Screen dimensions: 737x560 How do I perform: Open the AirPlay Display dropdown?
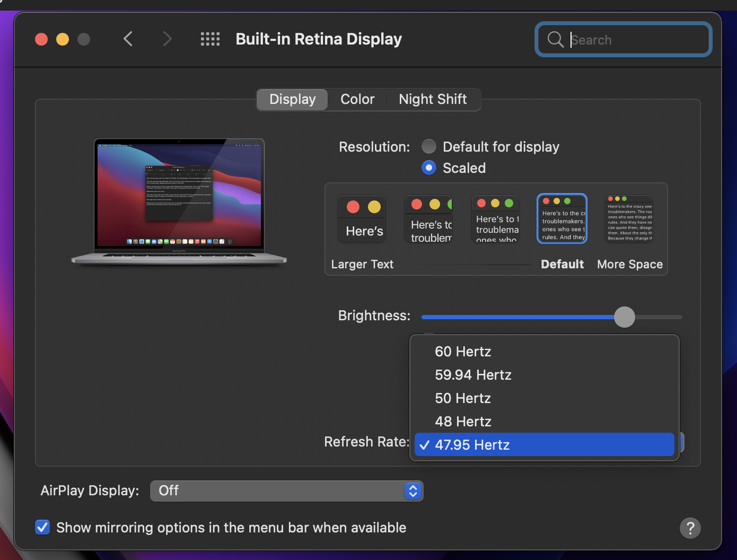coord(286,491)
